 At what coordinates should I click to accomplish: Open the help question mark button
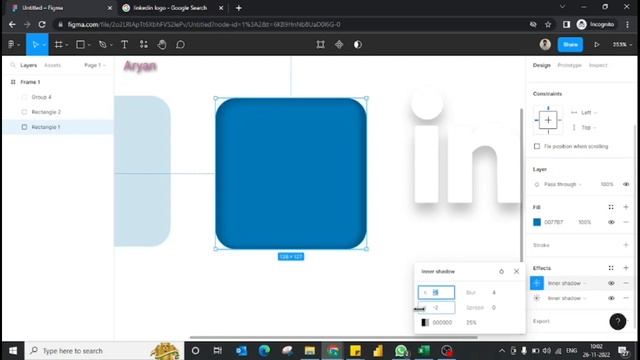coord(618,322)
